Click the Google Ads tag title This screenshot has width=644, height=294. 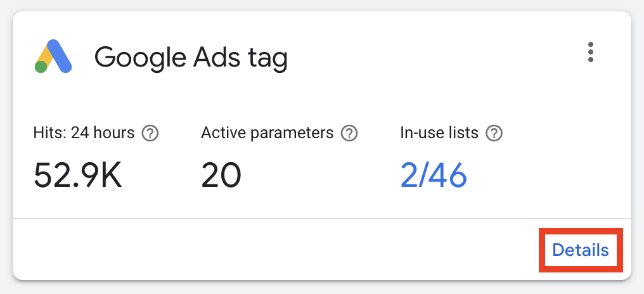(191, 56)
